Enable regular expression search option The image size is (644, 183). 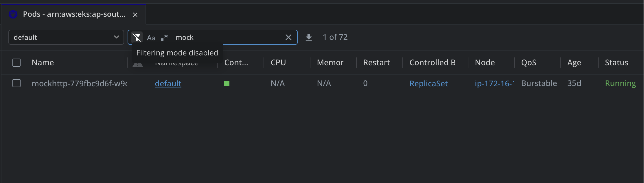[x=165, y=38]
